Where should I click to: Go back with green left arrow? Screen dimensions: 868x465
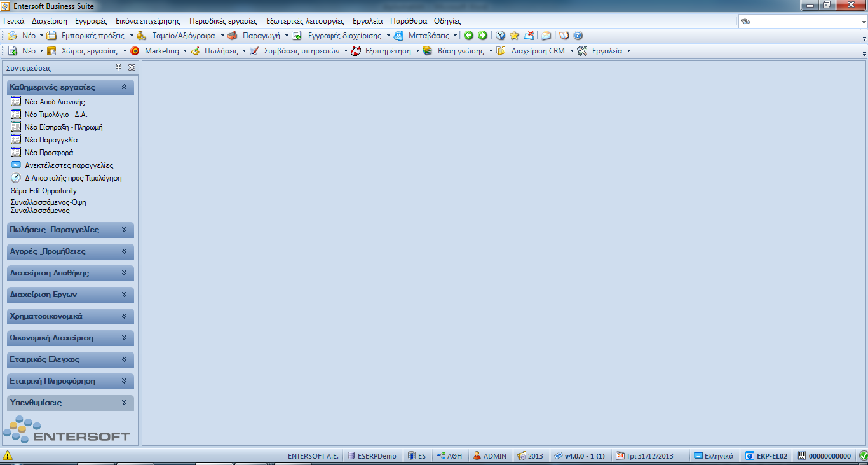[x=468, y=36]
